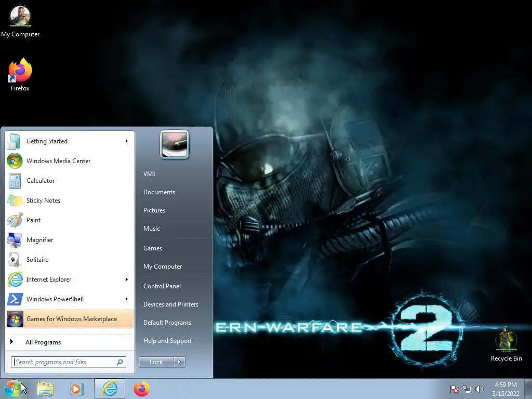Show the clock and date flyout
The height and width of the screenshot is (399, 532).
(x=506, y=389)
